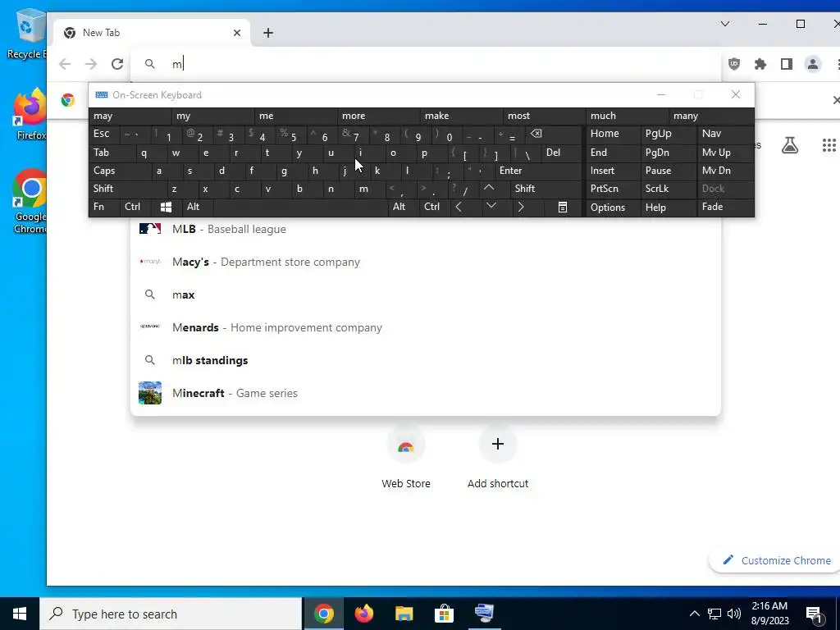Toggle the right Shift key
This screenshot has height=630, width=840.
point(546,189)
